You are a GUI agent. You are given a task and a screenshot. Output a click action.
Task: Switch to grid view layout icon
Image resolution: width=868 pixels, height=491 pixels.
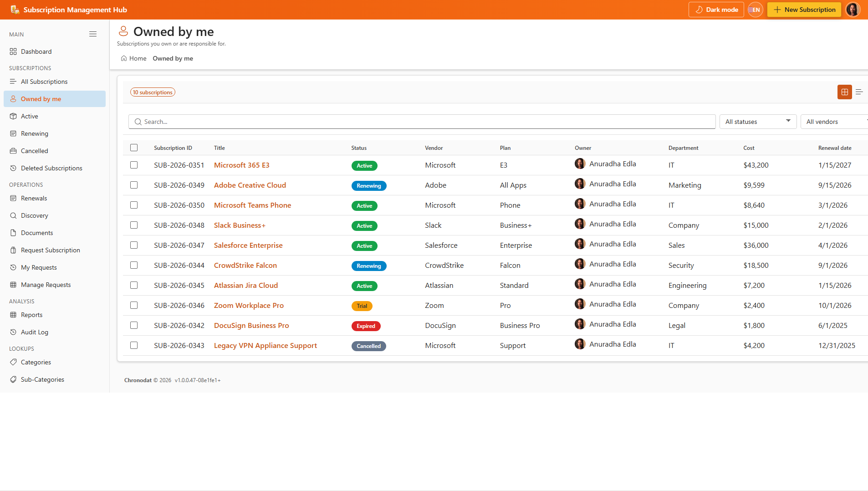pyautogui.click(x=845, y=92)
